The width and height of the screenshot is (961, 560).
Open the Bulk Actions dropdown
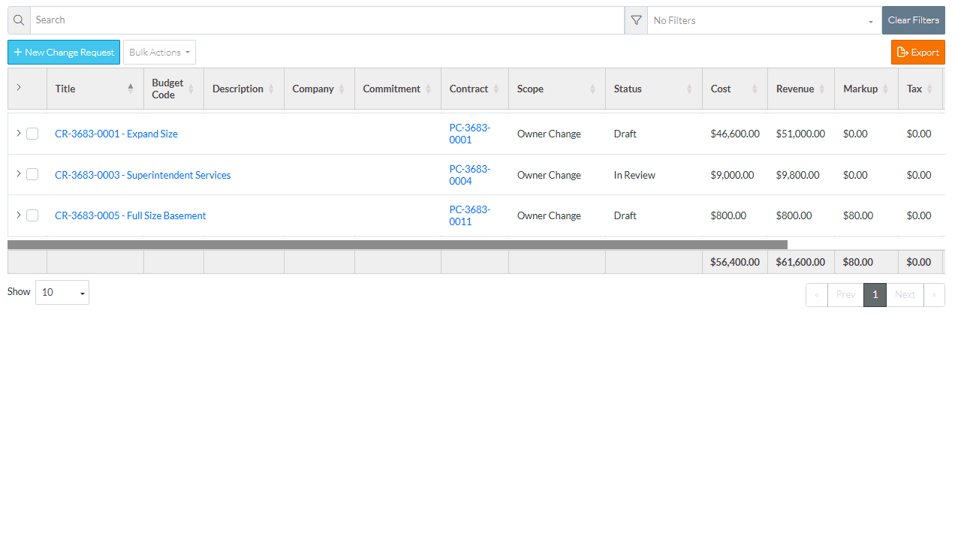point(159,53)
